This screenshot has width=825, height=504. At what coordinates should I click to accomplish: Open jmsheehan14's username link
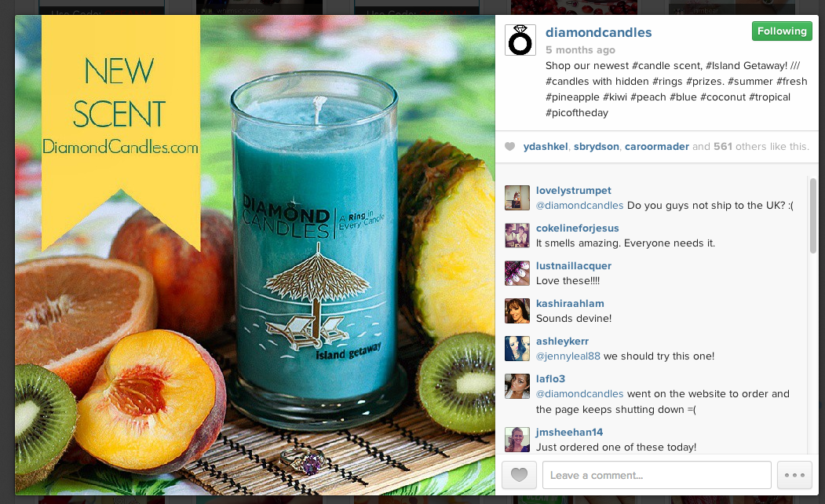click(569, 433)
